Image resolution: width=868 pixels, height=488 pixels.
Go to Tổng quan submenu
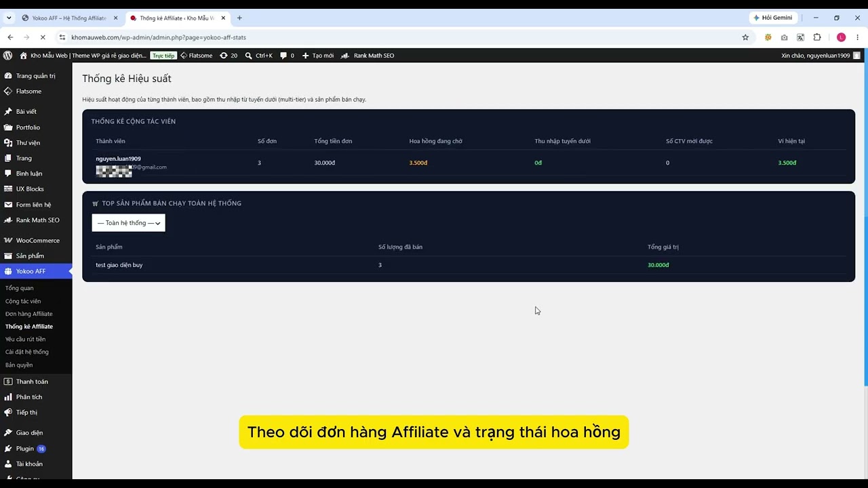tap(19, 288)
